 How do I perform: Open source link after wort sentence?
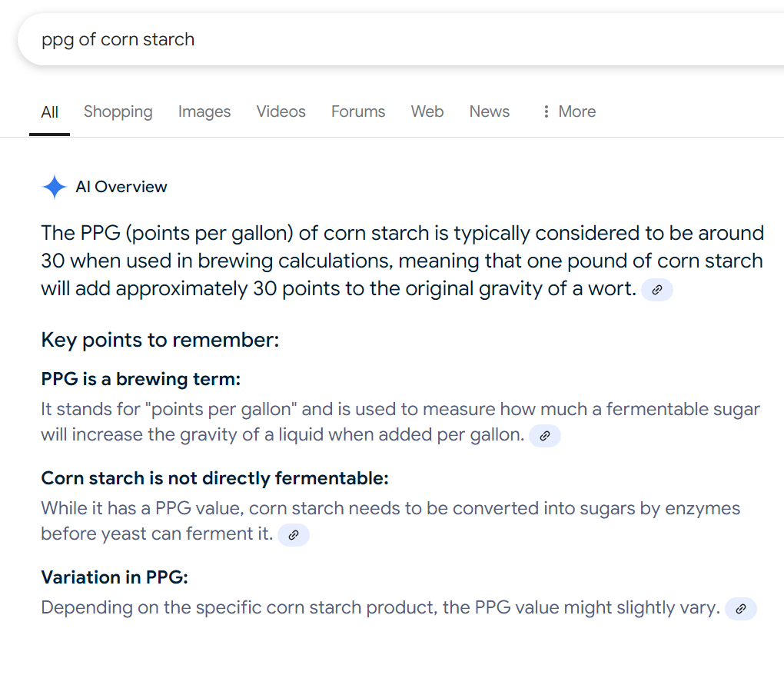[x=657, y=290]
